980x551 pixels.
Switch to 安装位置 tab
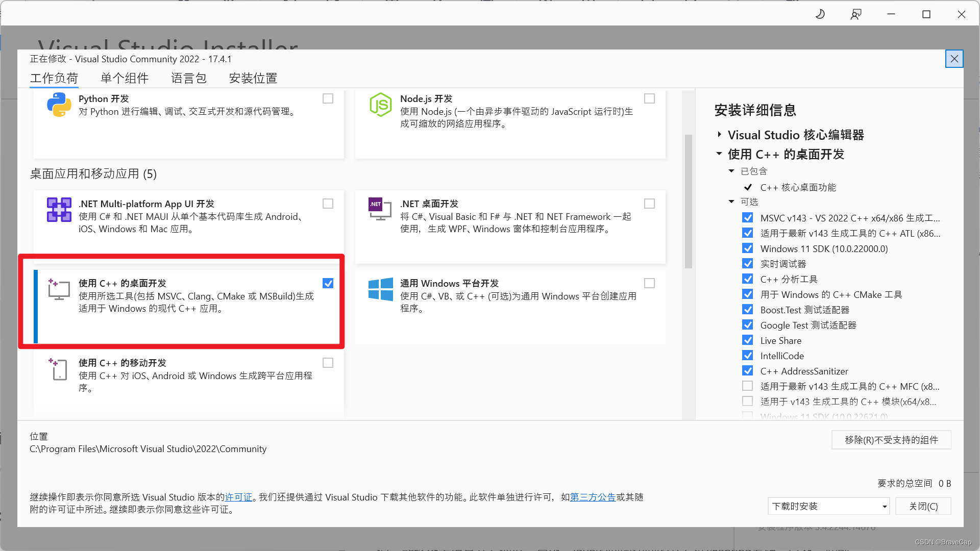[253, 78]
